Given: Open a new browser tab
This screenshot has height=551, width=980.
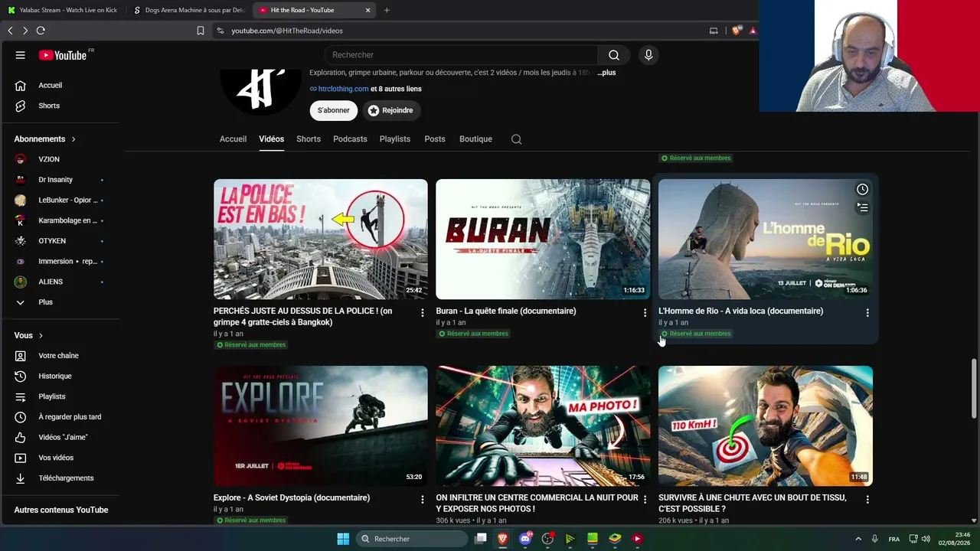Looking at the screenshot, I should coord(387,10).
